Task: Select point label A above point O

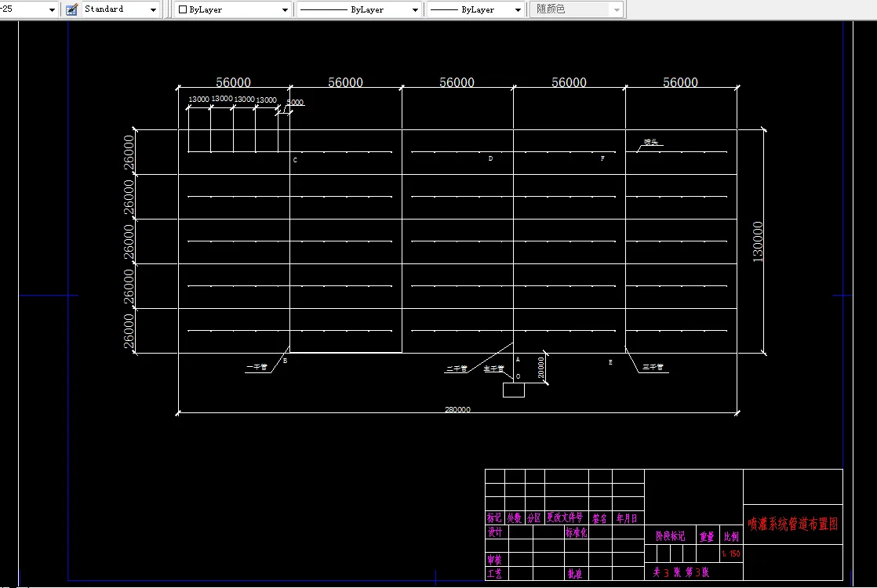Action: (518, 359)
